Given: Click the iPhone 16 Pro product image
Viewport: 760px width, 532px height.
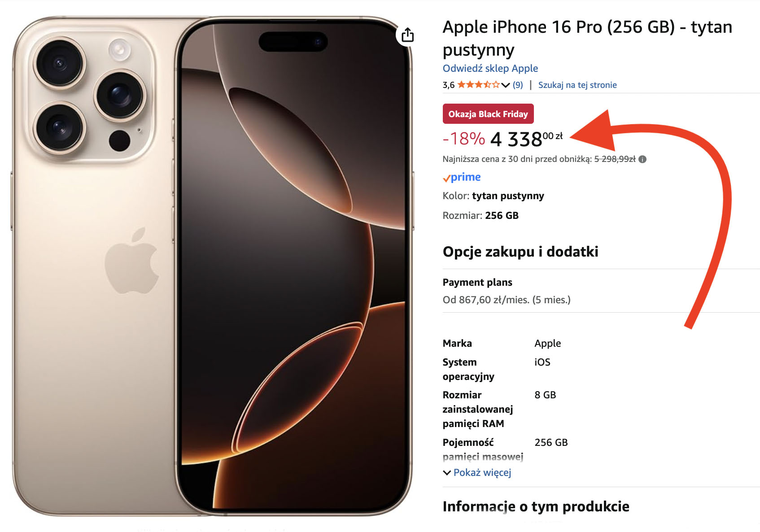Looking at the screenshot, I should click(212, 266).
